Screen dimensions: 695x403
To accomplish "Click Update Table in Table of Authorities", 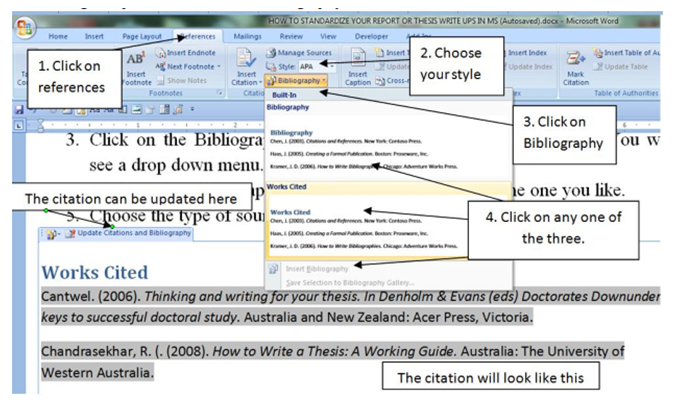I will (x=622, y=67).
